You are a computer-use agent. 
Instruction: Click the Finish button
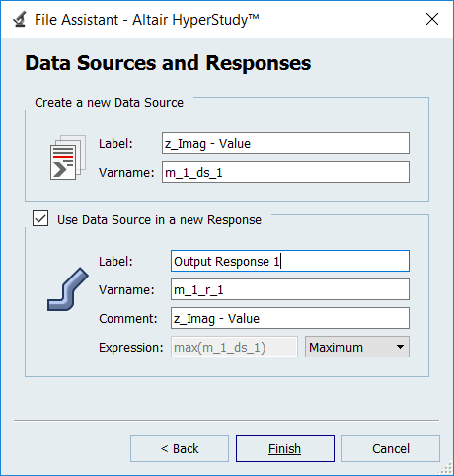click(x=285, y=448)
